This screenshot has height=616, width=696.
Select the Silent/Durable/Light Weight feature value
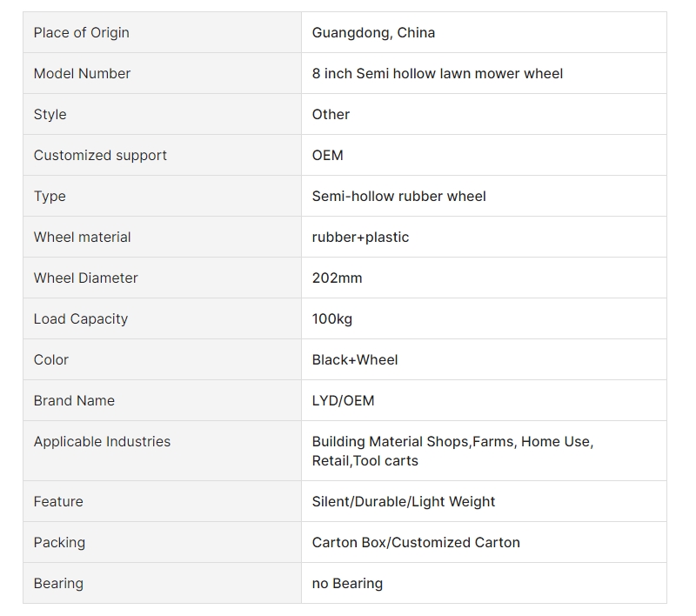(x=404, y=501)
